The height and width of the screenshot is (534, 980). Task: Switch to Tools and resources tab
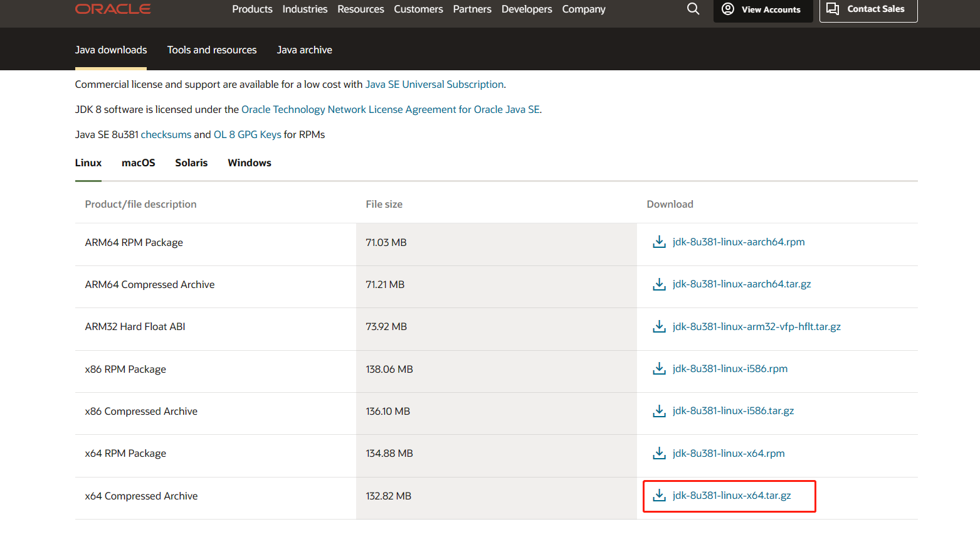212,50
